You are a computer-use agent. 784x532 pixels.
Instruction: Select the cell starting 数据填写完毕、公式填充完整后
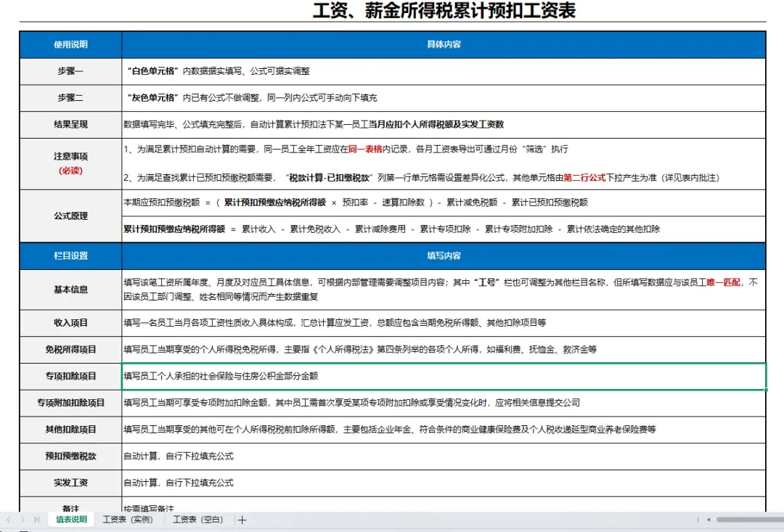point(444,125)
